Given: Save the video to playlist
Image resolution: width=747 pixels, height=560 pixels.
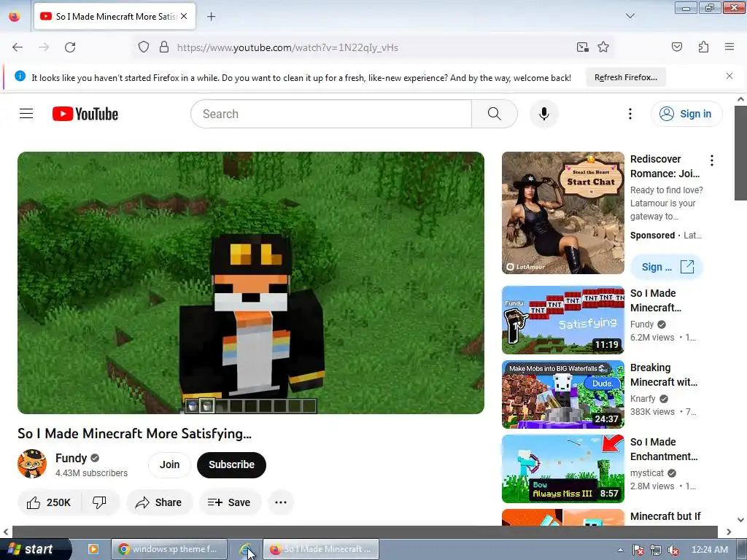Looking at the screenshot, I should pyautogui.click(x=230, y=502).
